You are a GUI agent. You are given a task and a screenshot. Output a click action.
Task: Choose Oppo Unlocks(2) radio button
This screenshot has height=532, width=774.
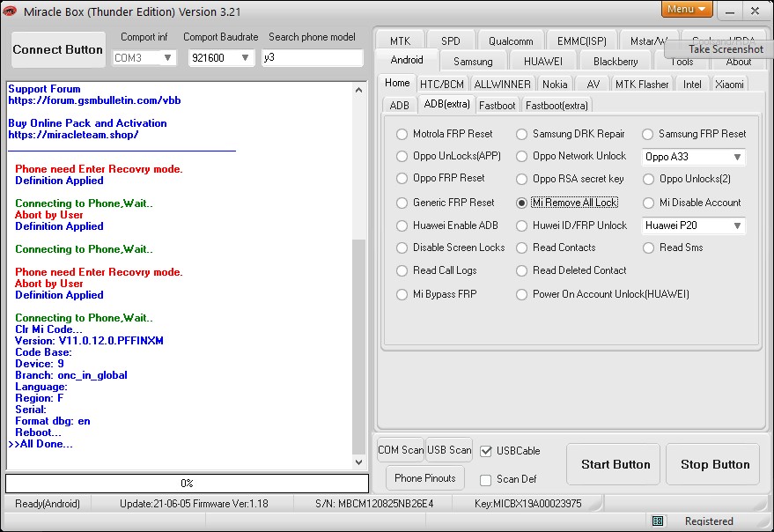click(x=649, y=179)
